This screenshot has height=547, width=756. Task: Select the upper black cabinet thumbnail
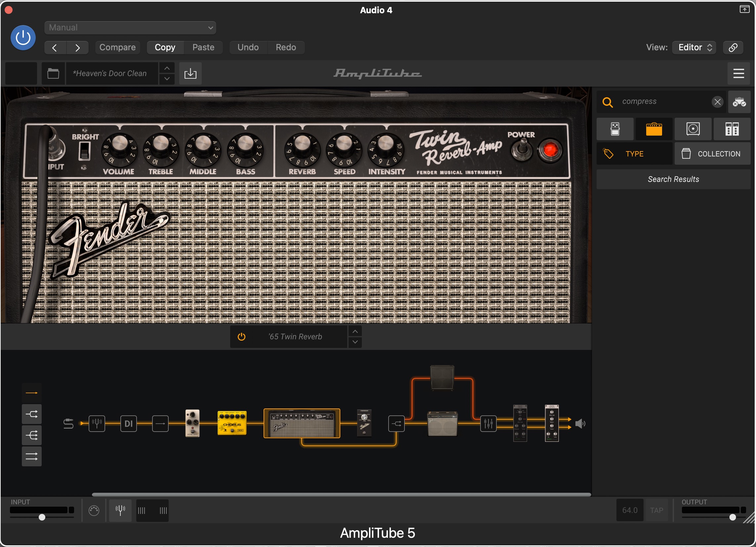point(442,378)
